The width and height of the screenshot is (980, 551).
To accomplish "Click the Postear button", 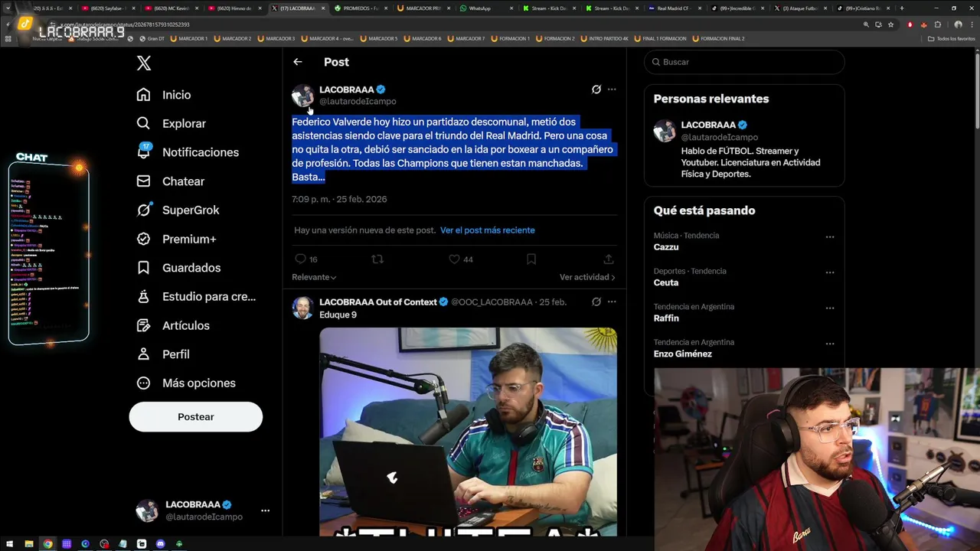I will coord(196,417).
